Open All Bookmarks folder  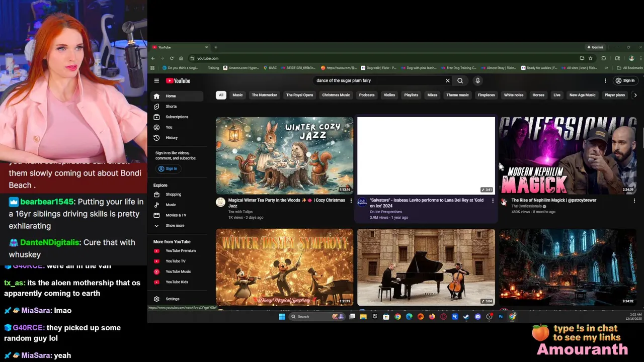pos(630,68)
